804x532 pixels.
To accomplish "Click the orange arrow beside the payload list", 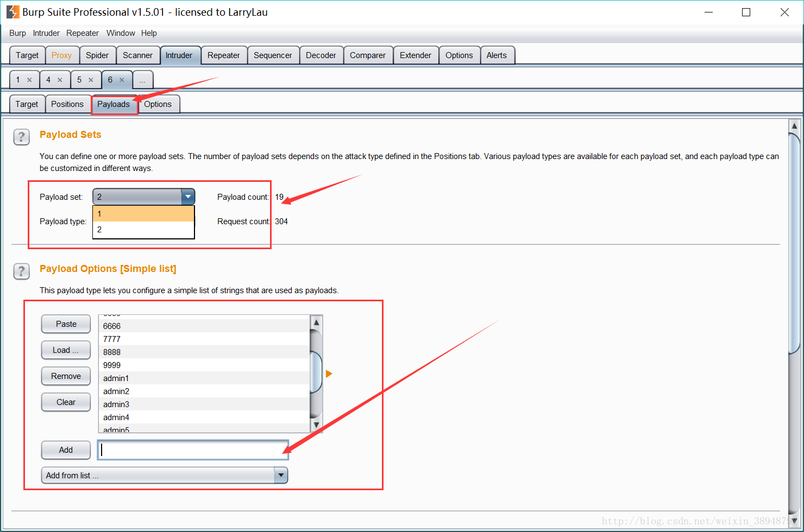I will coord(329,374).
